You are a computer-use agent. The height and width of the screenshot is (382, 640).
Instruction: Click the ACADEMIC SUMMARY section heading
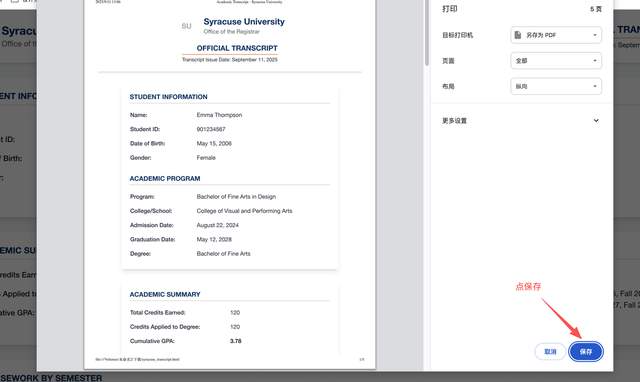tap(165, 294)
